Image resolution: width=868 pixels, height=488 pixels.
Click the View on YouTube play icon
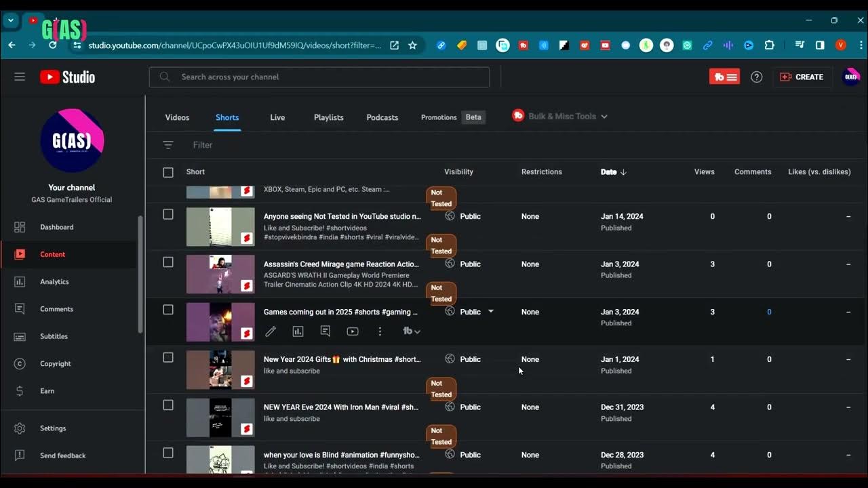353,331
